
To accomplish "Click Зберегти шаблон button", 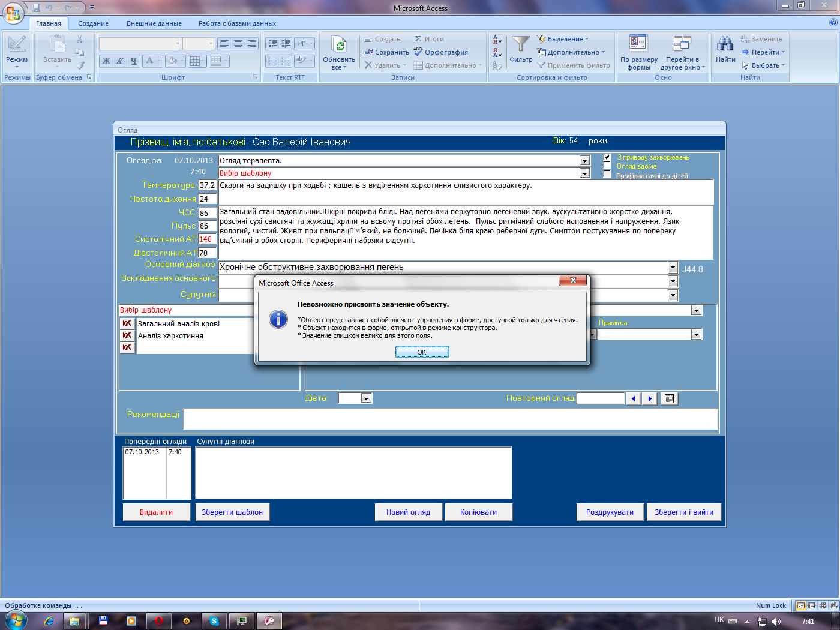I will point(232,512).
